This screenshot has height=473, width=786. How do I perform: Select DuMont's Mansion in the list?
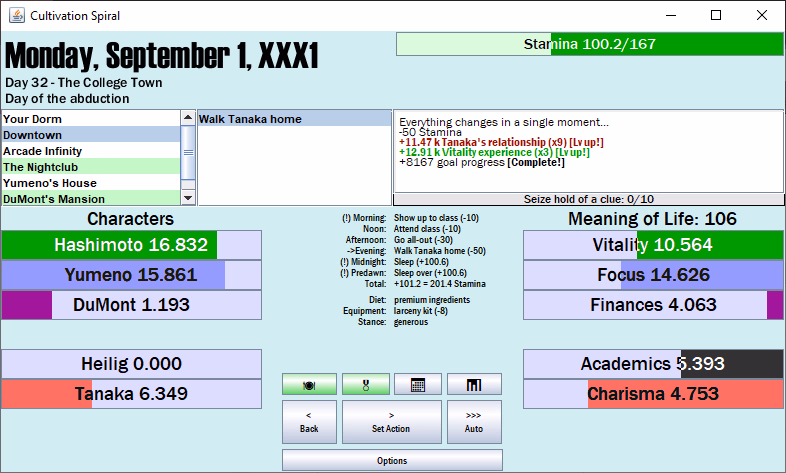(90, 199)
